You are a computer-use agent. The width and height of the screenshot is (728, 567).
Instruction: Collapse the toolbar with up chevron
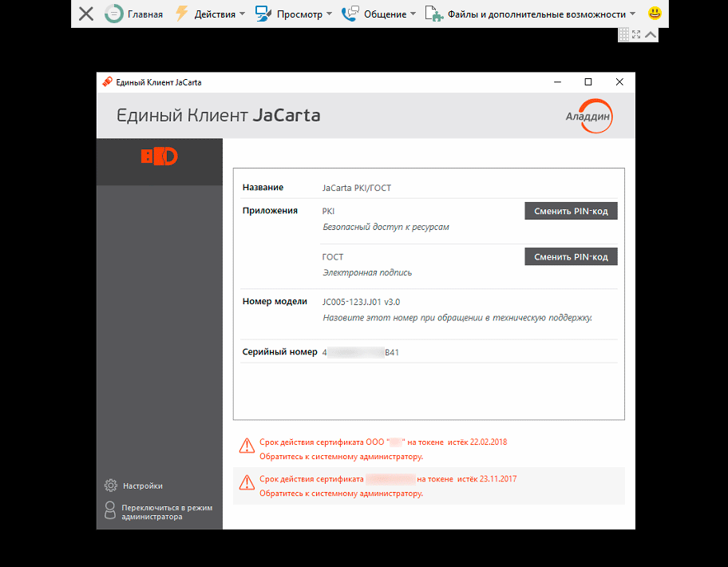[651, 34]
